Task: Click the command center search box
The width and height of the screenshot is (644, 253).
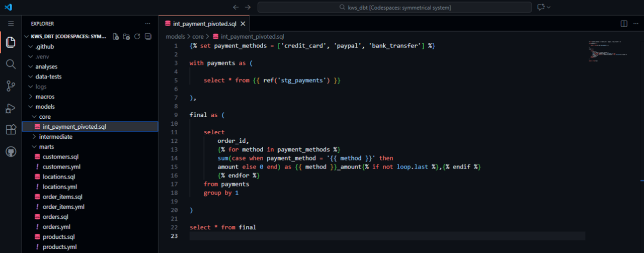Action: tap(394, 7)
